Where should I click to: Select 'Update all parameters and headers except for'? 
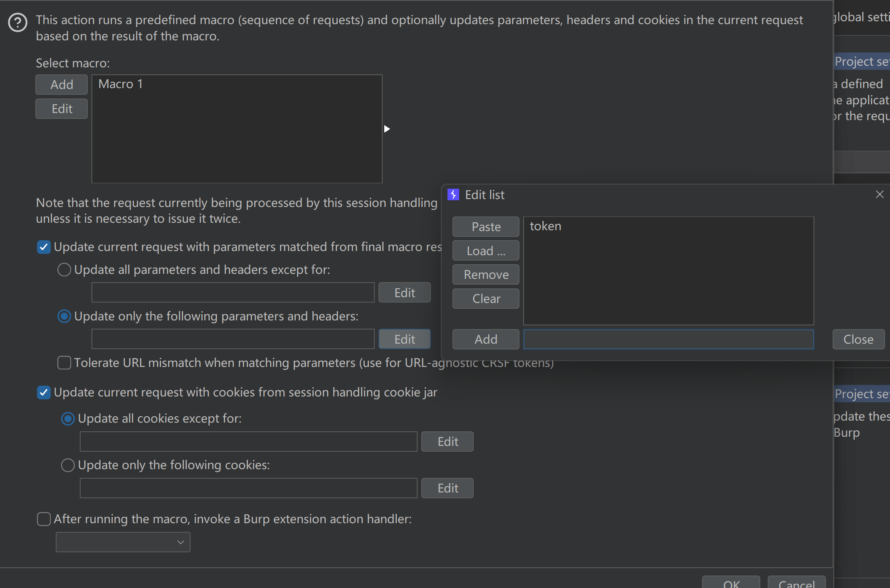pos(64,270)
